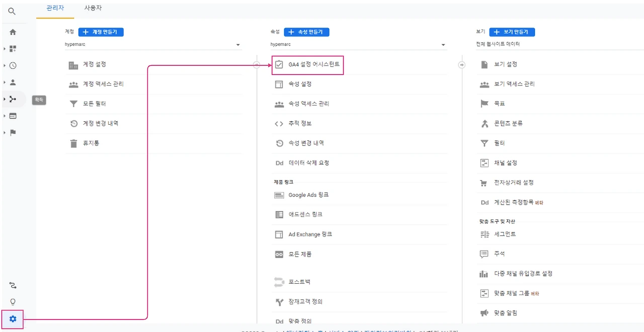Viewport: 644px width, 332px height.
Task: Open Attribution path icon near sidebar bottom
Action: click(x=13, y=286)
